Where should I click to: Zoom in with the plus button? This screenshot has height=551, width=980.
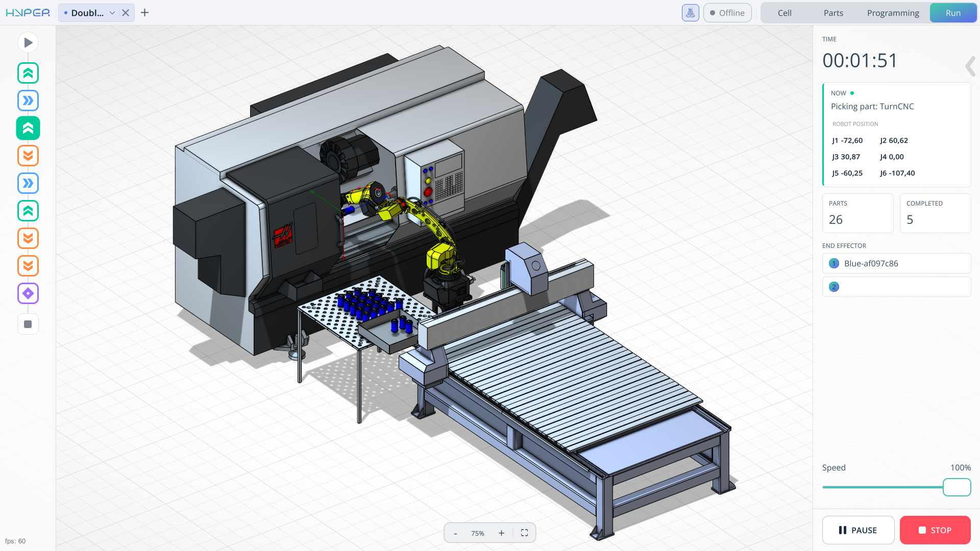(501, 533)
